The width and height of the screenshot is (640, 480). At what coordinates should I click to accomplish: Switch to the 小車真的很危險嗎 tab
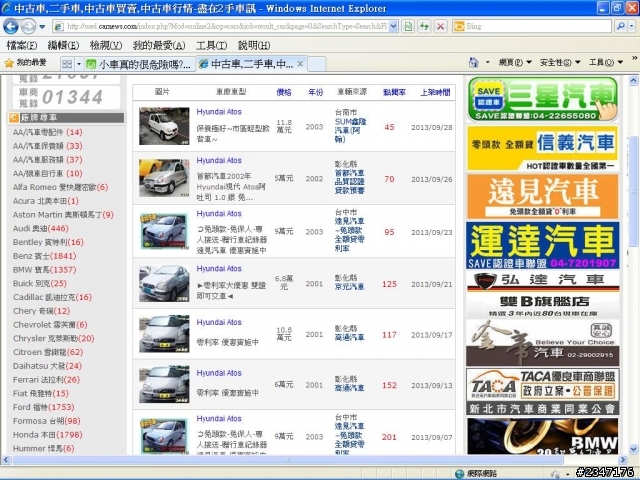139,64
